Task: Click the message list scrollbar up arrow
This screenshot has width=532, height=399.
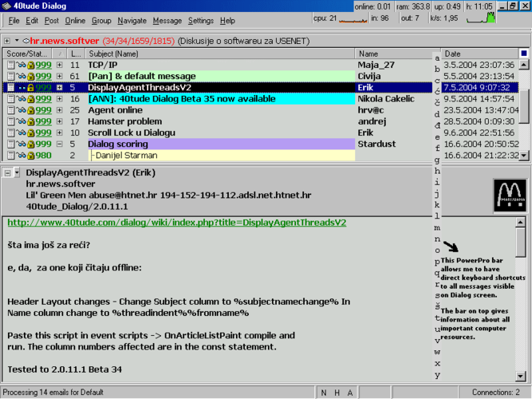Action: pyautogui.click(x=524, y=65)
